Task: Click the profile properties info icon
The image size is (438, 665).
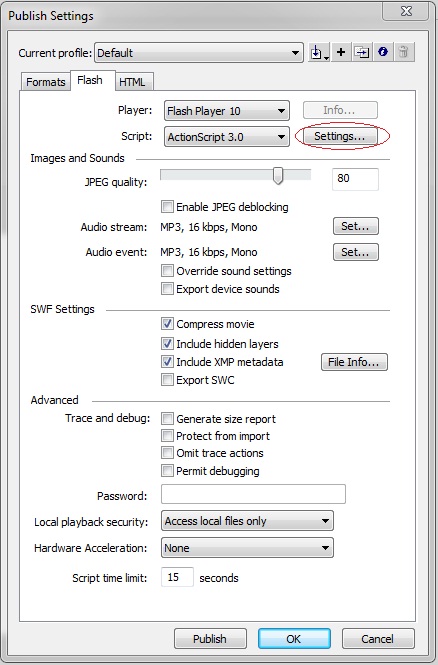Action: (x=383, y=53)
